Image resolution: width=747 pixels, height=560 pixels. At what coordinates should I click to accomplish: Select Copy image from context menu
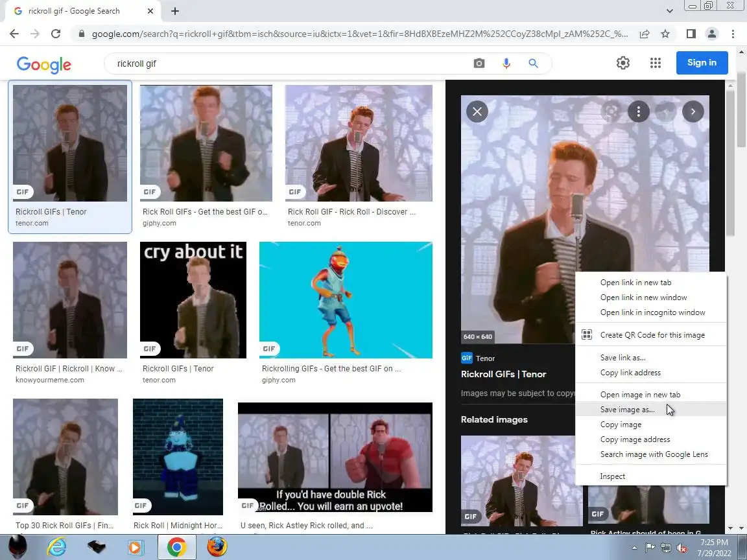651,425
